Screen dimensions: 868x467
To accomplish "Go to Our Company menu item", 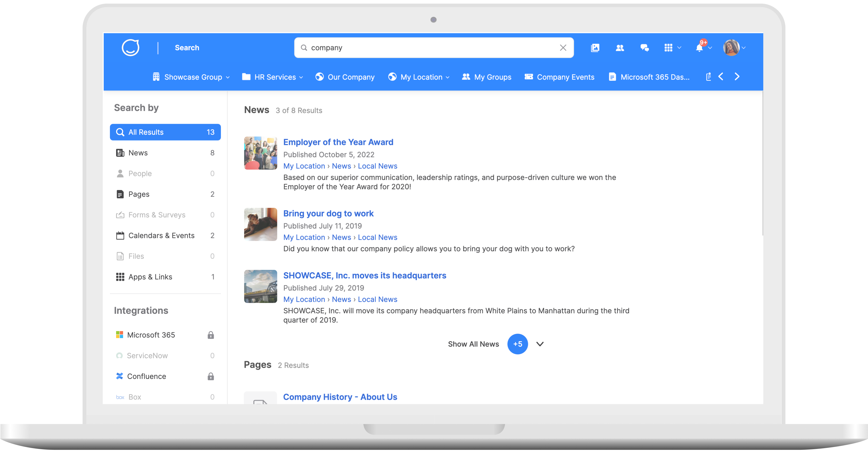I will point(345,77).
